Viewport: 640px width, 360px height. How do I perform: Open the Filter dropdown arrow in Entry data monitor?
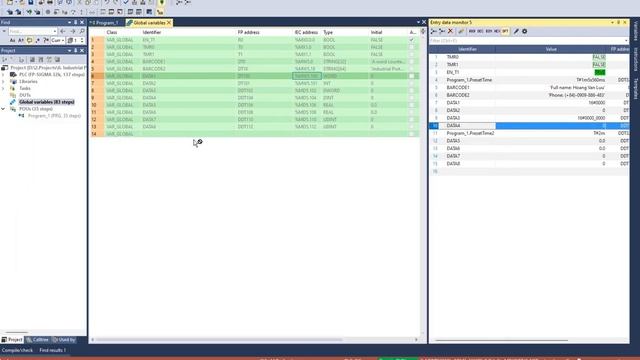coord(626,41)
